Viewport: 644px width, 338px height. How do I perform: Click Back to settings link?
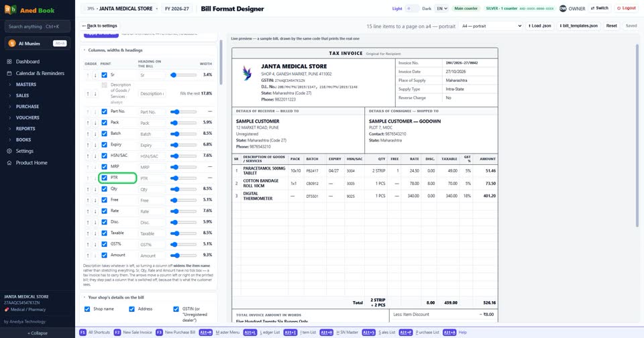tap(99, 25)
